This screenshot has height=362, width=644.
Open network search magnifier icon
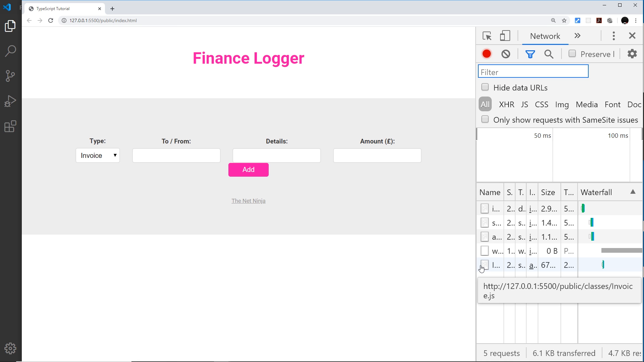549,54
